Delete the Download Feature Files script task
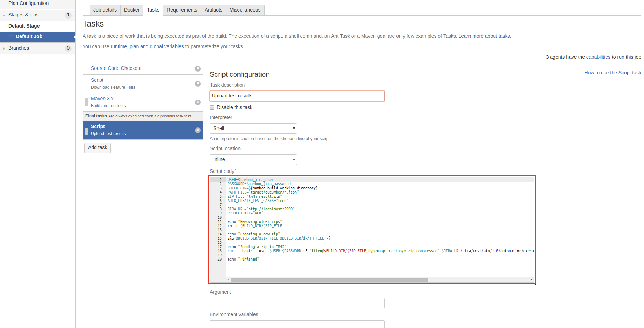The height and width of the screenshot is (328, 644). click(198, 84)
